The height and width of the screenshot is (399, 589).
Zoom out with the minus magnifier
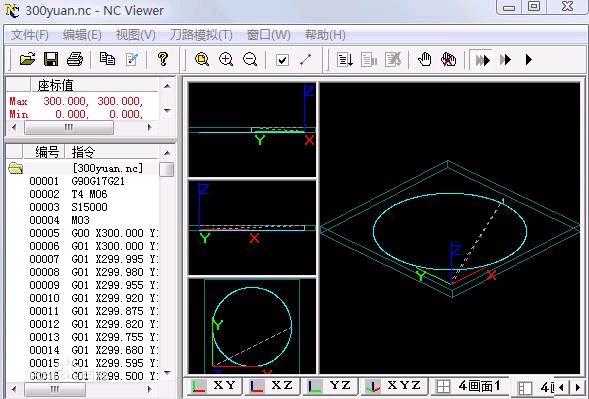click(x=250, y=59)
